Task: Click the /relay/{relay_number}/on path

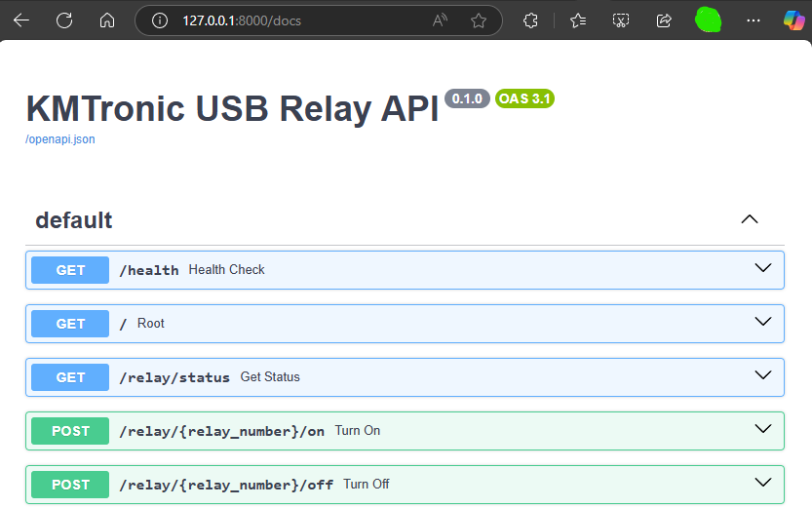Action: click(x=222, y=431)
